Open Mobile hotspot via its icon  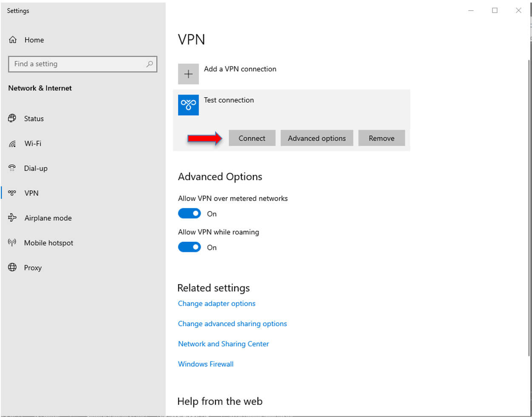[12, 243]
